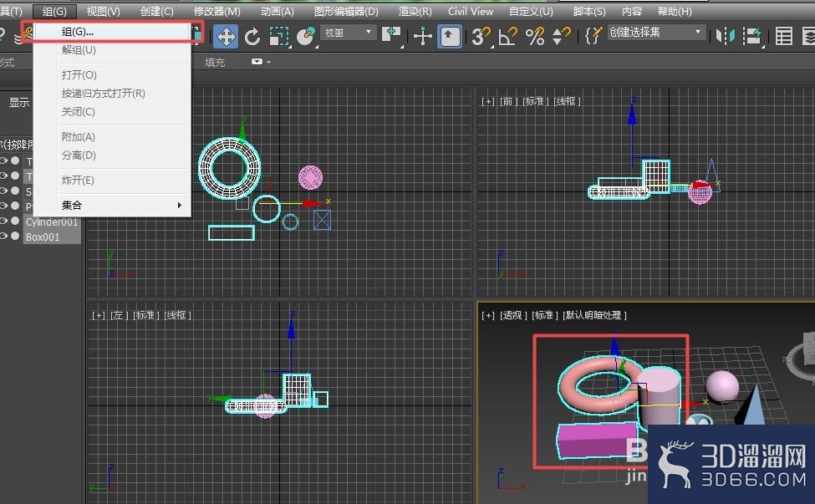
Task: Click the rectangle box outline in top viewport
Action: (x=232, y=232)
